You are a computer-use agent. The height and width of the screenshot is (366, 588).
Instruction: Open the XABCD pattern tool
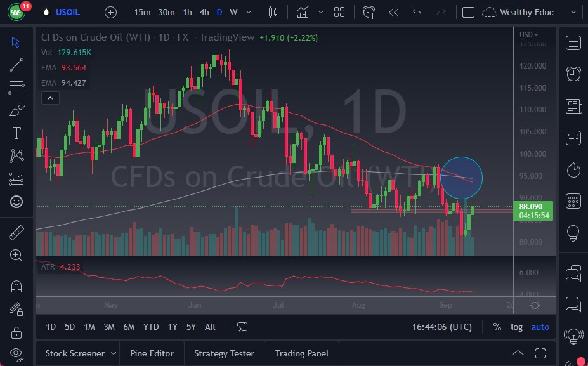(x=16, y=155)
